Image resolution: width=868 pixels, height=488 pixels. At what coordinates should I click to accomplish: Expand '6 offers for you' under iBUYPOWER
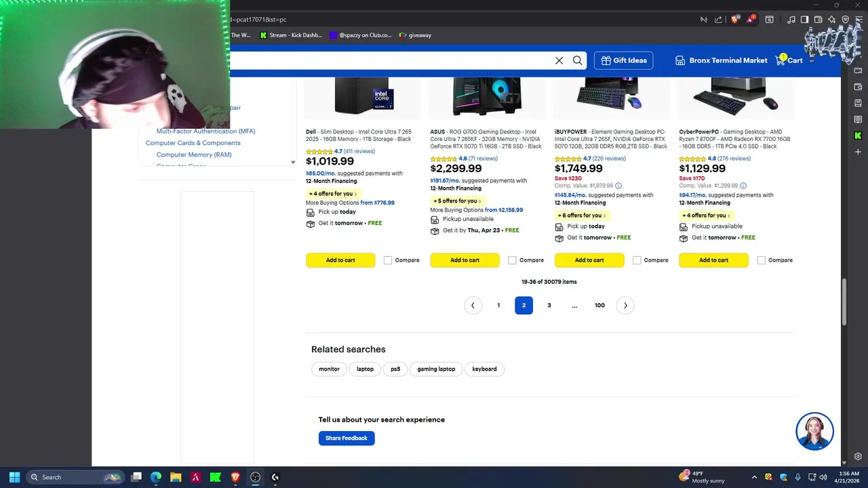[582, 216]
